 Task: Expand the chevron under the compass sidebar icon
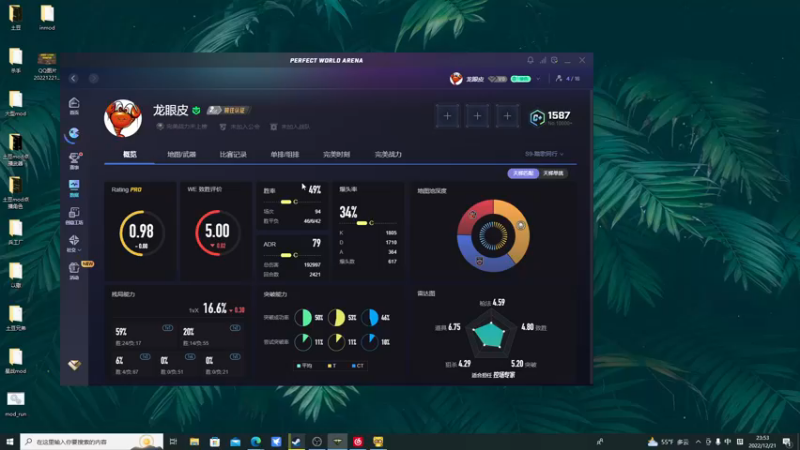tap(79, 251)
